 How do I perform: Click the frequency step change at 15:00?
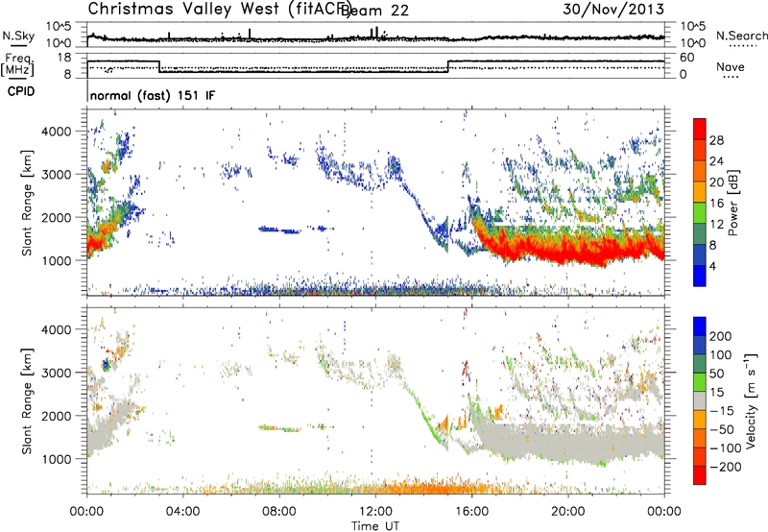pyautogui.click(x=448, y=66)
